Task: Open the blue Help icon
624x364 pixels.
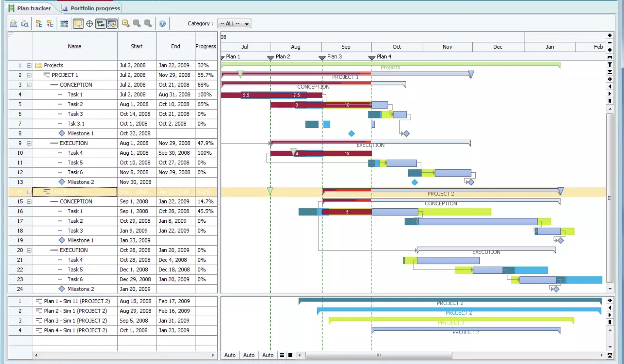Action: [162, 24]
